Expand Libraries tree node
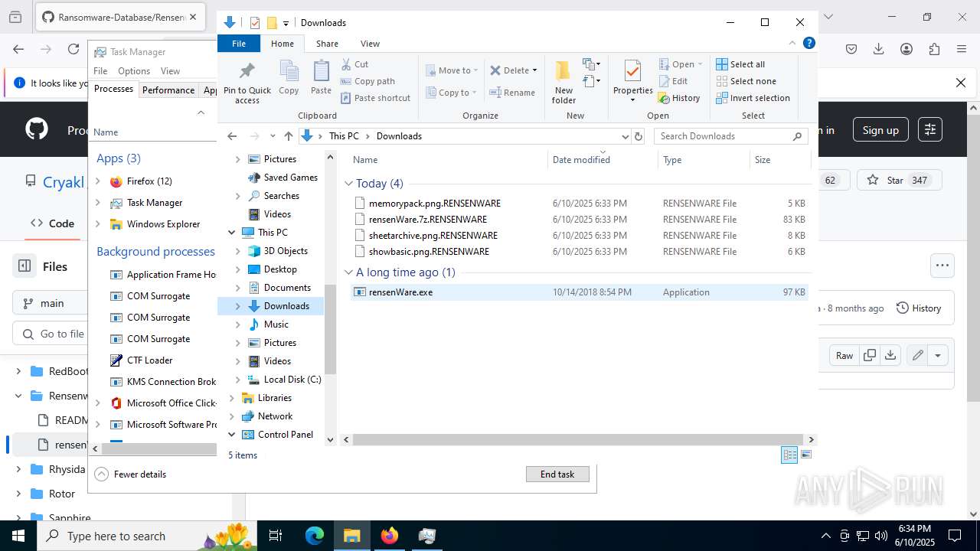 click(231, 398)
